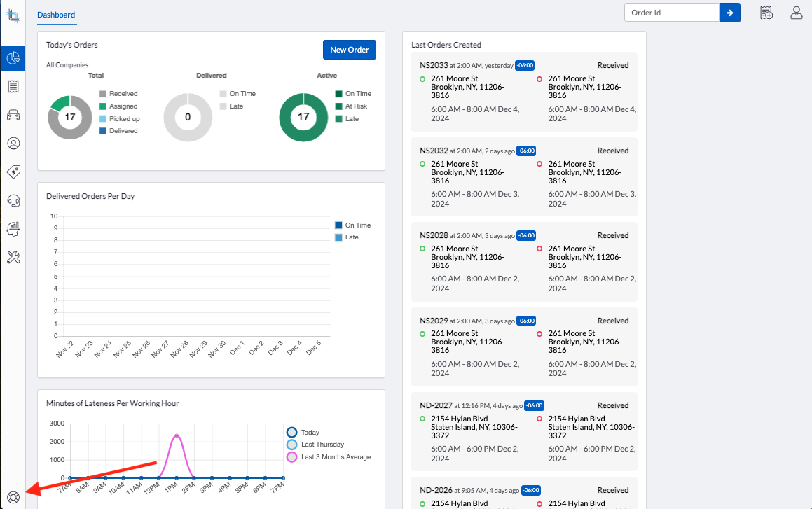Click the red dropoff marker on NS2033
The height and width of the screenshot is (509, 812).
[x=539, y=79]
